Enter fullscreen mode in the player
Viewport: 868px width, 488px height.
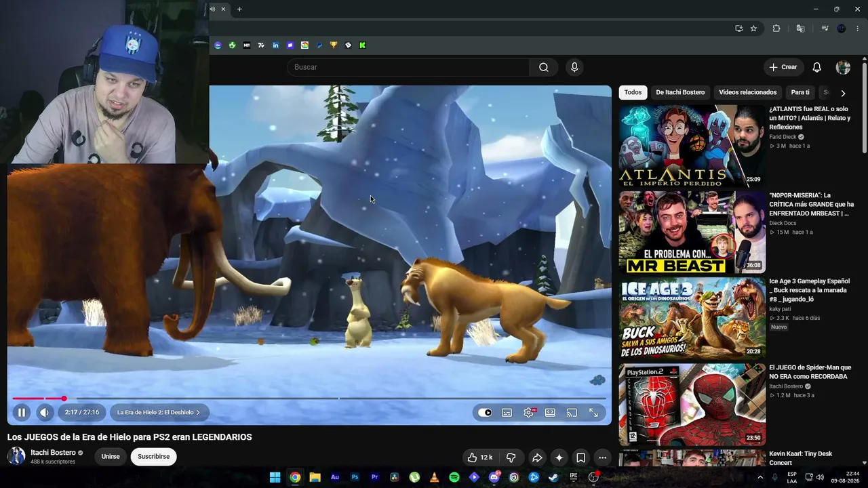click(x=593, y=412)
